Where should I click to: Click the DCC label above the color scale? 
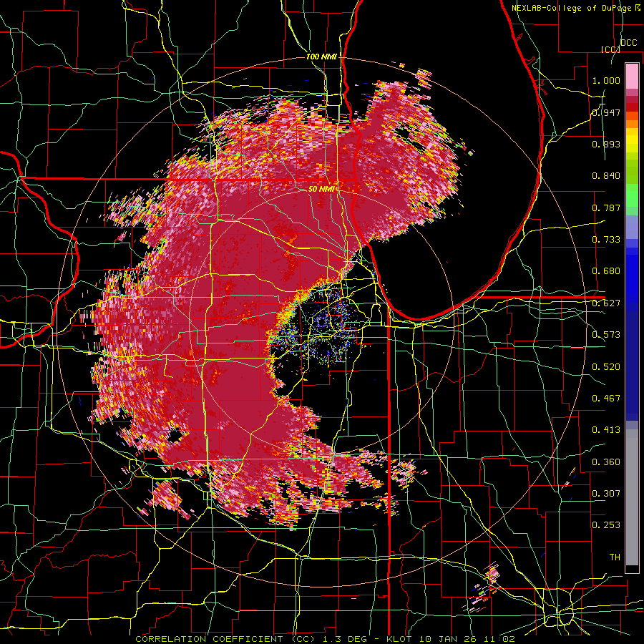(629, 43)
